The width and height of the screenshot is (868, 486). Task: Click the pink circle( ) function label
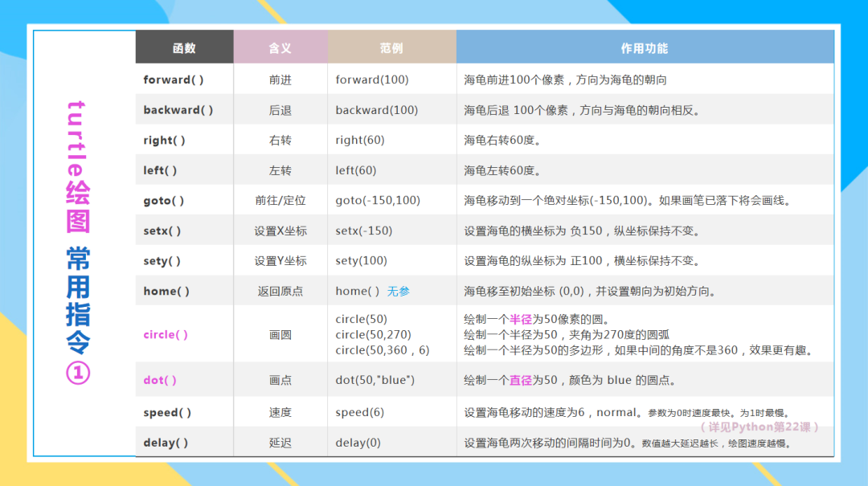pyautogui.click(x=165, y=334)
